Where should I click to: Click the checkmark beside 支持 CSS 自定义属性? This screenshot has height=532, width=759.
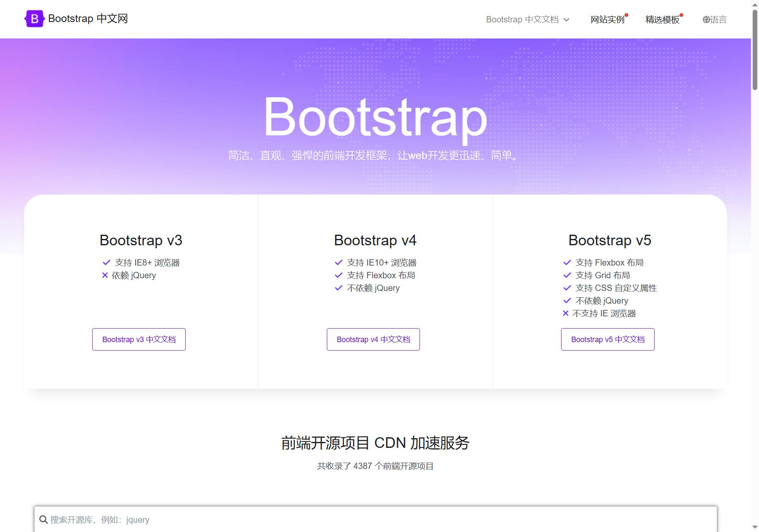pyautogui.click(x=567, y=288)
